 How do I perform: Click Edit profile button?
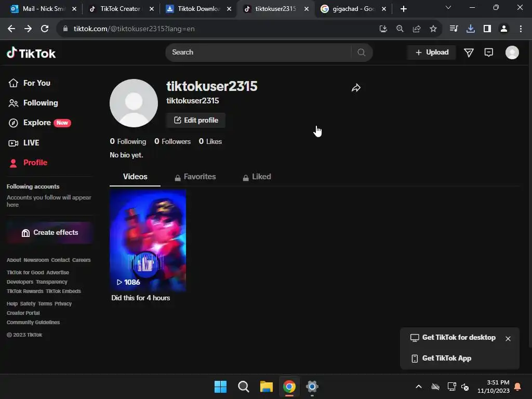click(x=196, y=121)
